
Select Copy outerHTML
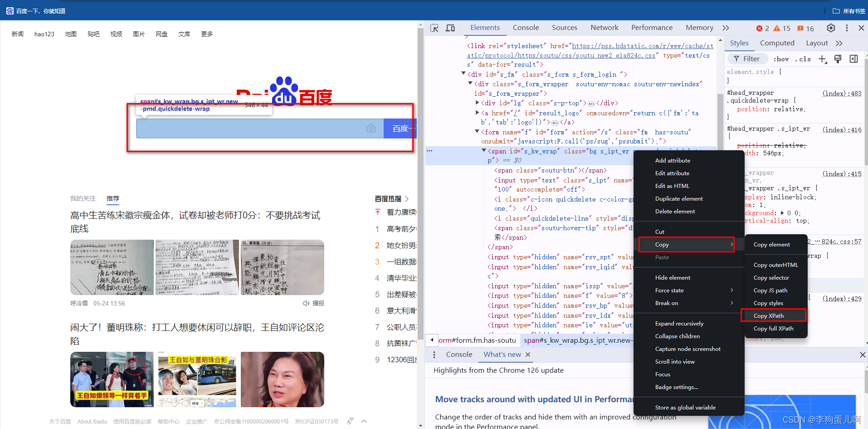pyautogui.click(x=775, y=265)
